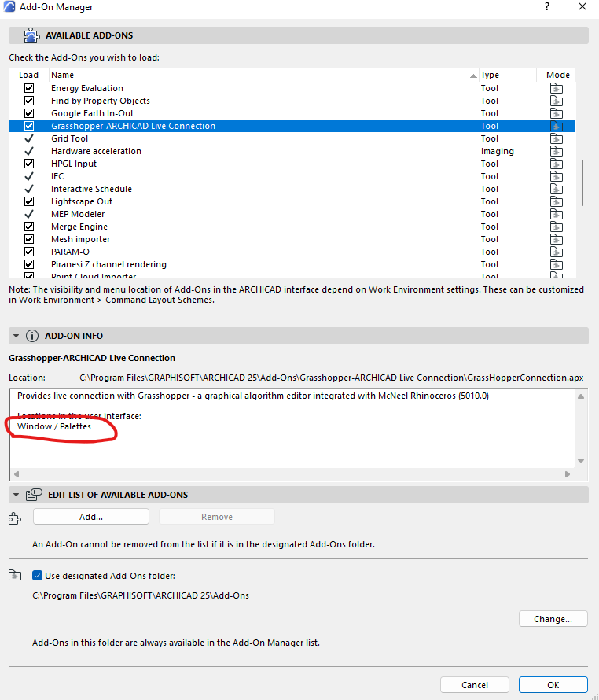Viewport: 599px width, 700px height.
Task: Click the Available Add-Ons header icon
Action: pyautogui.click(x=31, y=35)
